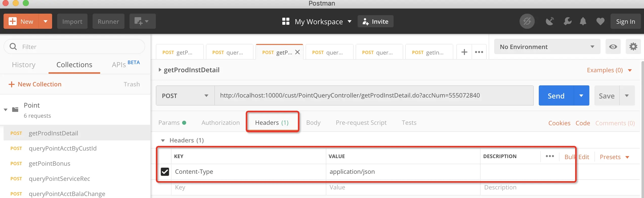Open the Tests tab
Image resolution: width=644 pixels, height=198 pixels.
[x=409, y=123]
